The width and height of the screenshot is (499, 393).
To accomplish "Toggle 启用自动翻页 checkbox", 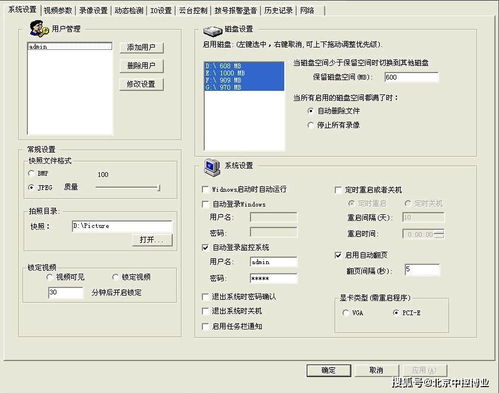I will [338, 255].
